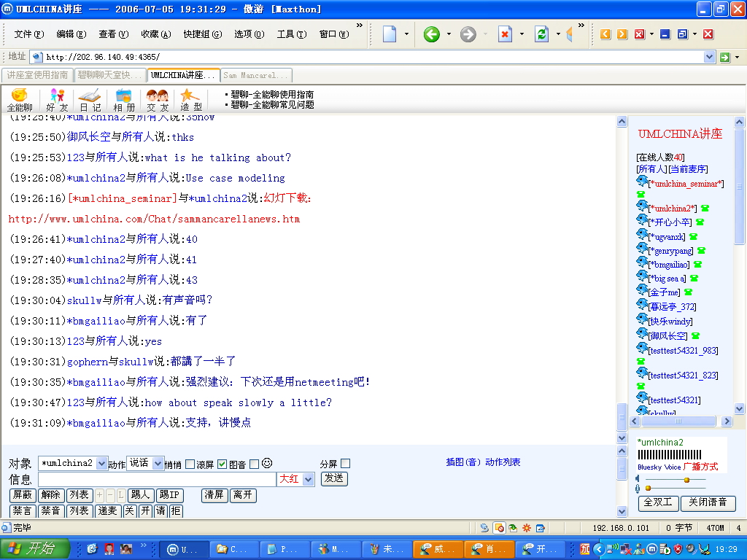Click the speaker volume icon in voice panel
This screenshot has width=747, height=560.
pyautogui.click(x=638, y=478)
